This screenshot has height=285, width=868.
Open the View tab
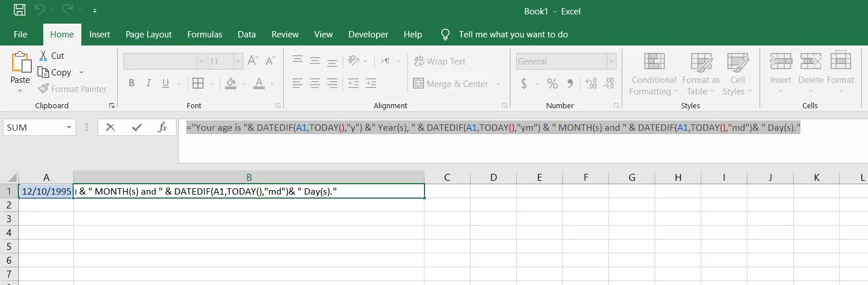pos(324,35)
